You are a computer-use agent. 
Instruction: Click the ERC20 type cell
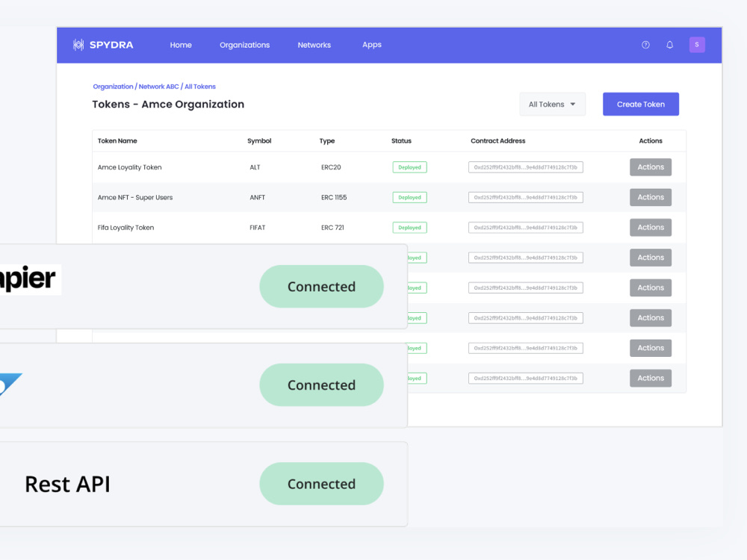point(331,167)
